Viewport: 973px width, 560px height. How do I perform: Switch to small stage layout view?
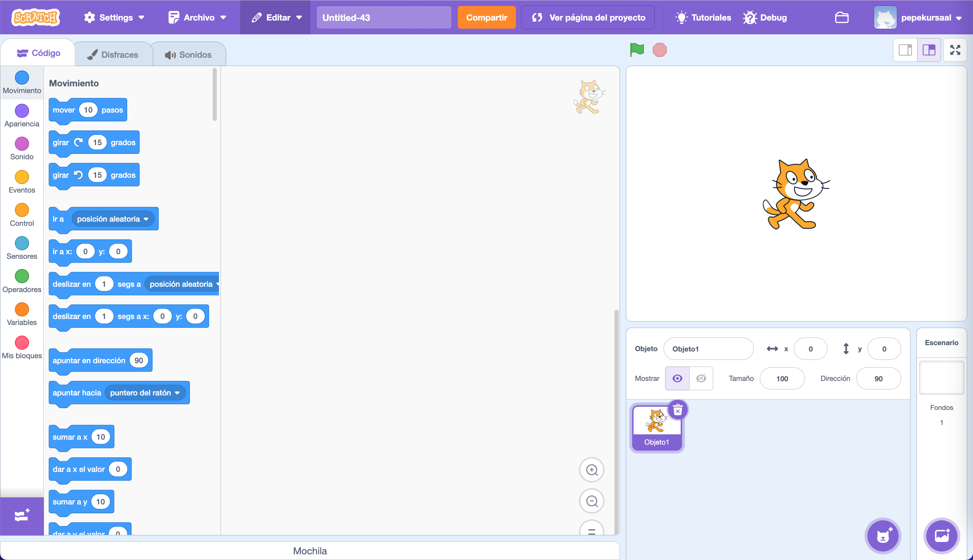905,50
